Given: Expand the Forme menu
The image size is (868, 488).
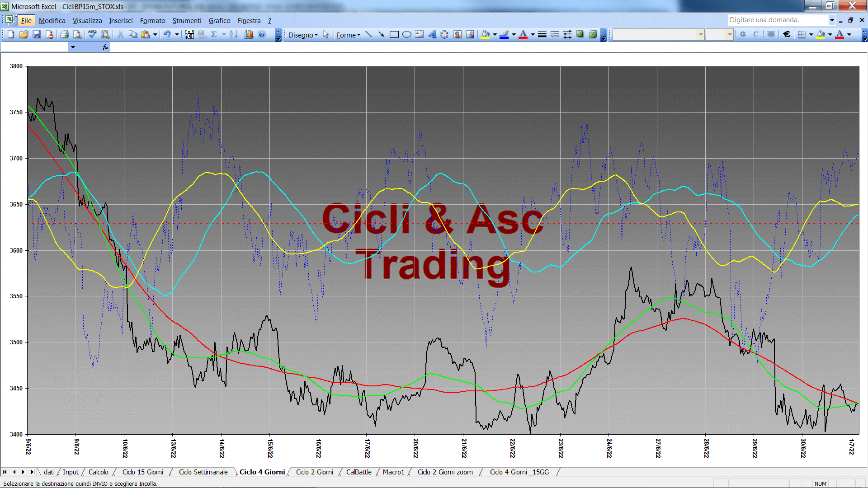Looking at the screenshot, I should (x=348, y=35).
